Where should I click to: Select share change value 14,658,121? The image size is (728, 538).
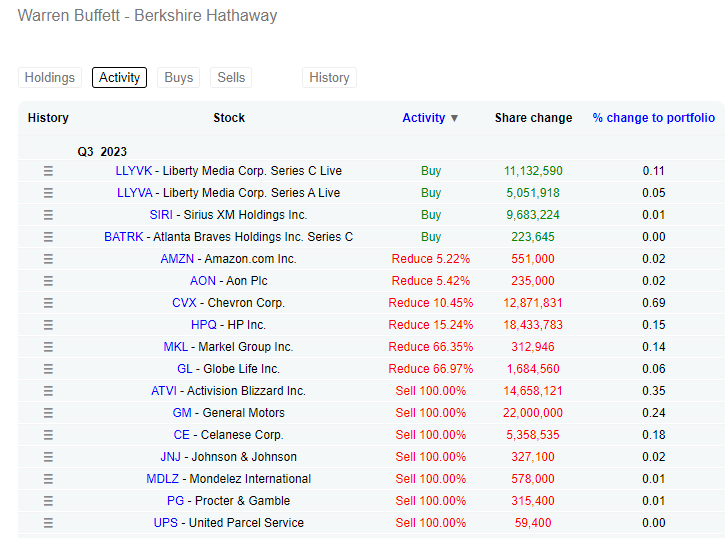pos(533,391)
